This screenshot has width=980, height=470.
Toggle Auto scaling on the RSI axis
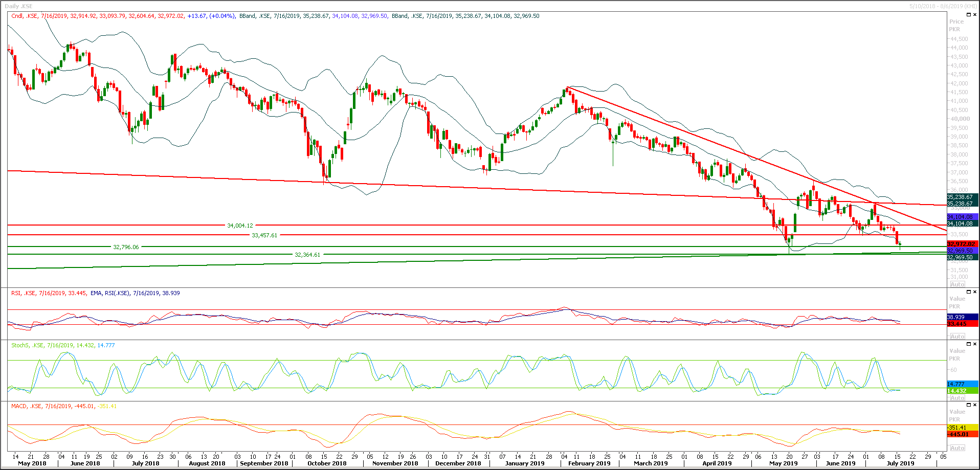coord(957,336)
